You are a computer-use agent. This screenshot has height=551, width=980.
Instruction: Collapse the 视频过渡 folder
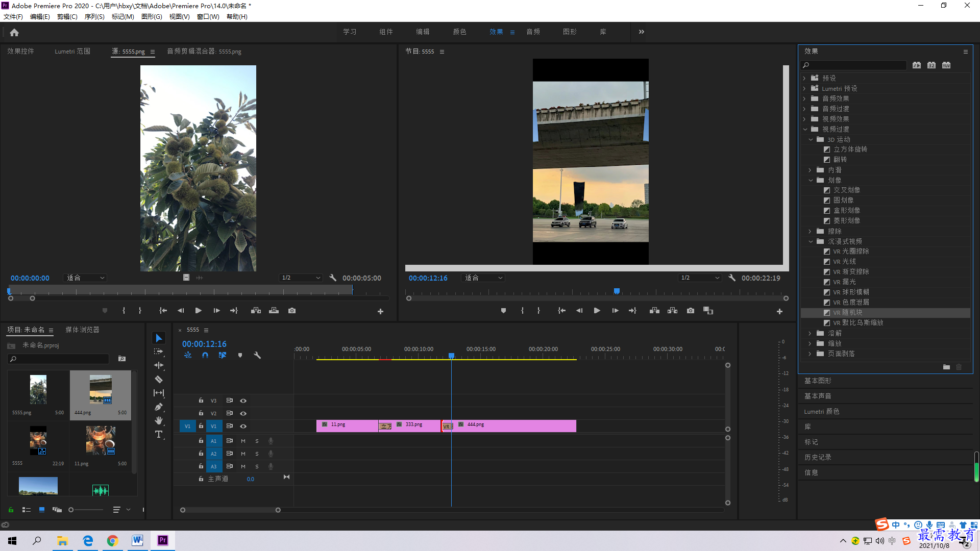click(805, 129)
